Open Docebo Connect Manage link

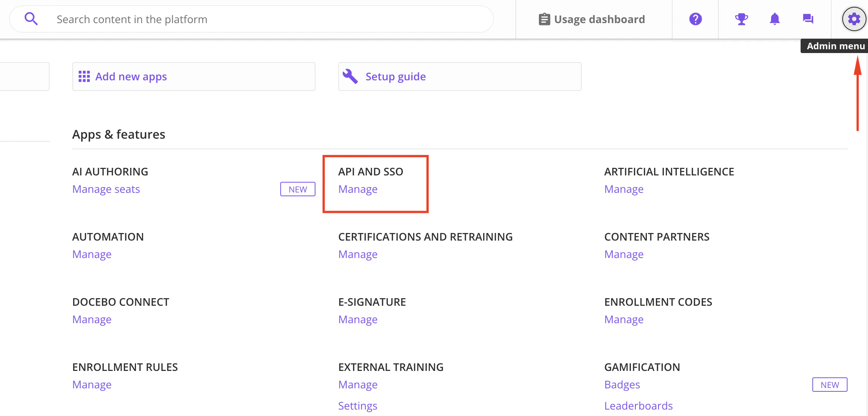(x=92, y=319)
